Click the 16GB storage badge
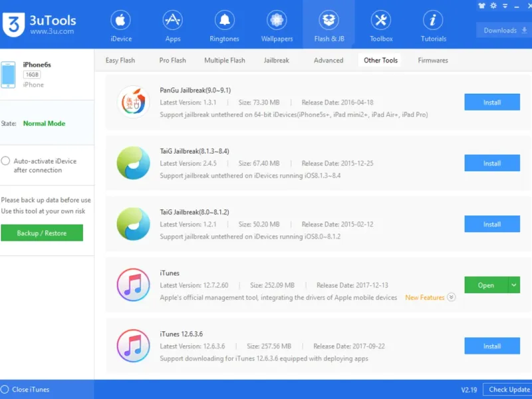This screenshot has height=399, width=532. 32,74
